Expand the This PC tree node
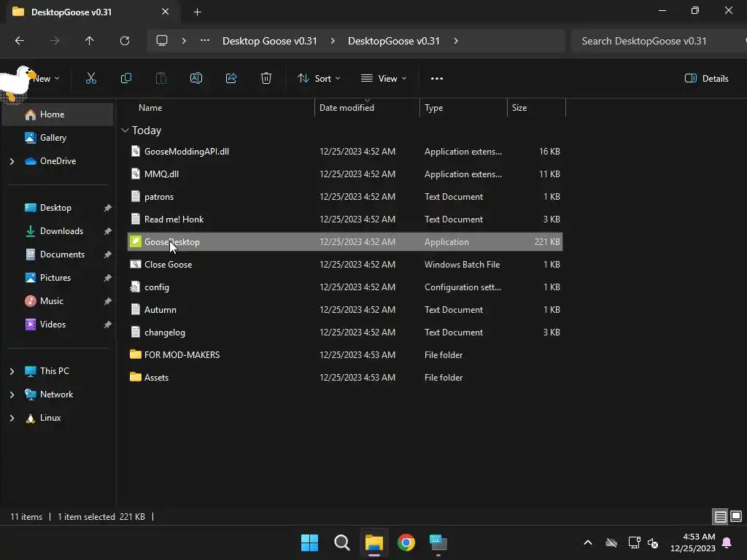 click(x=12, y=371)
